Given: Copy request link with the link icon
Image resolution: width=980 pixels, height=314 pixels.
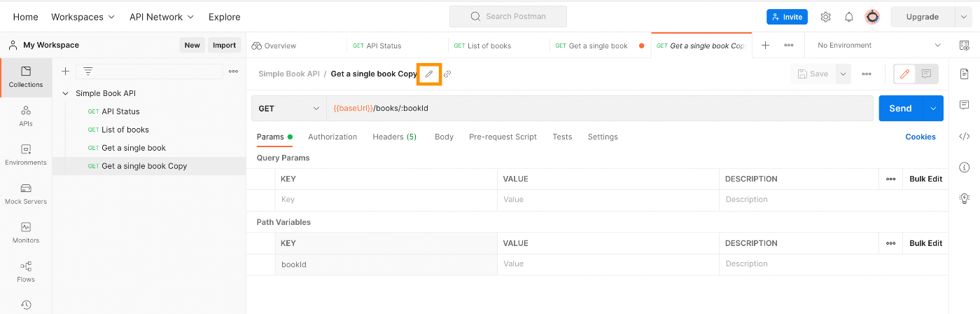Looking at the screenshot, I should [447, 74].
